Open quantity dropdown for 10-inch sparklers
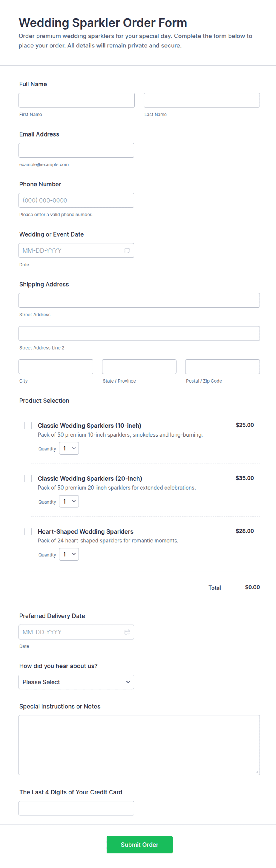This screenshot has width=276, height=868. click(x=69, y=448)
